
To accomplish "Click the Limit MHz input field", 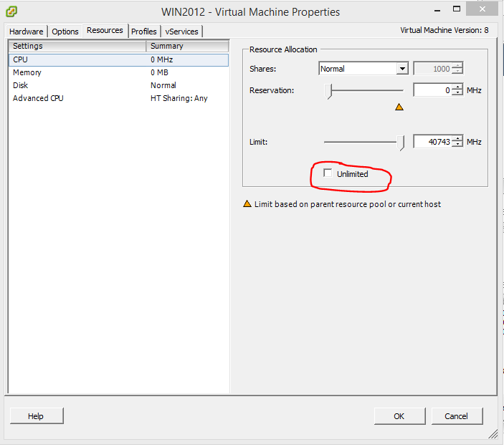I will [432, 142].
